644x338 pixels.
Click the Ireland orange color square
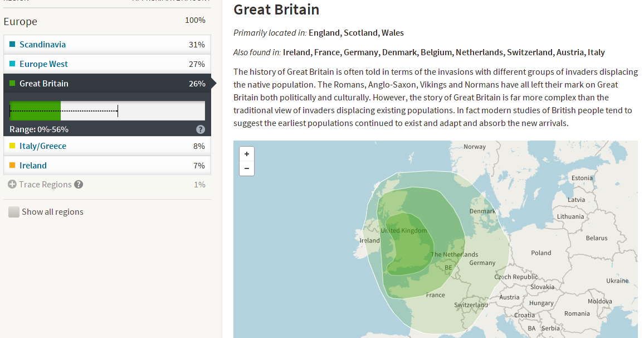[12, 165]
